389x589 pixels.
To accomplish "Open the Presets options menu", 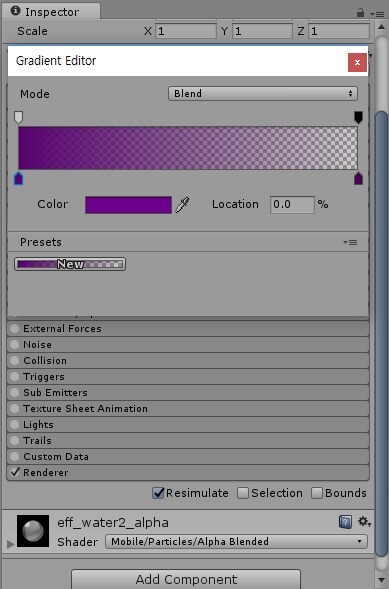I will click(x=350, y=242).
